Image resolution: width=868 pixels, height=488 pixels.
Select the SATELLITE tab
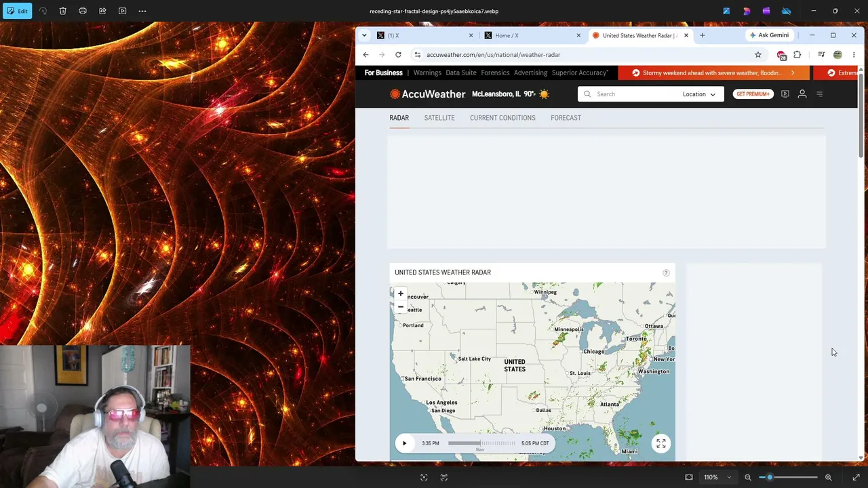coord(439,118)
